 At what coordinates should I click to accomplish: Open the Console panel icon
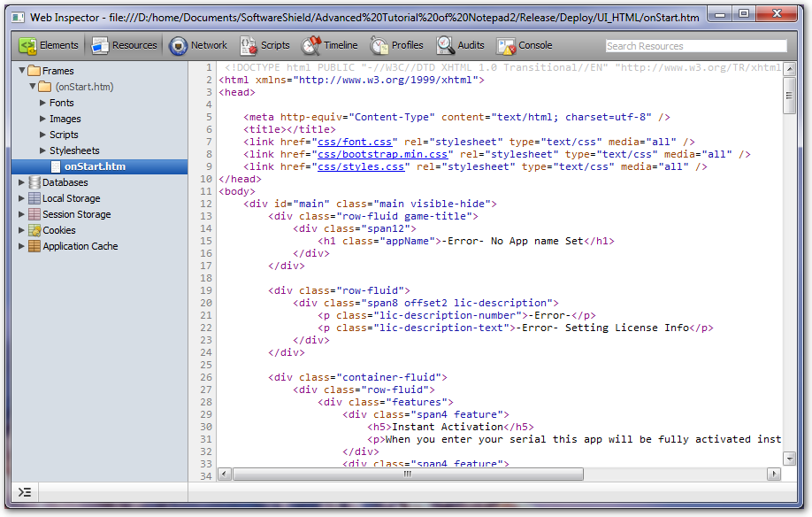(x=506, y=45)
